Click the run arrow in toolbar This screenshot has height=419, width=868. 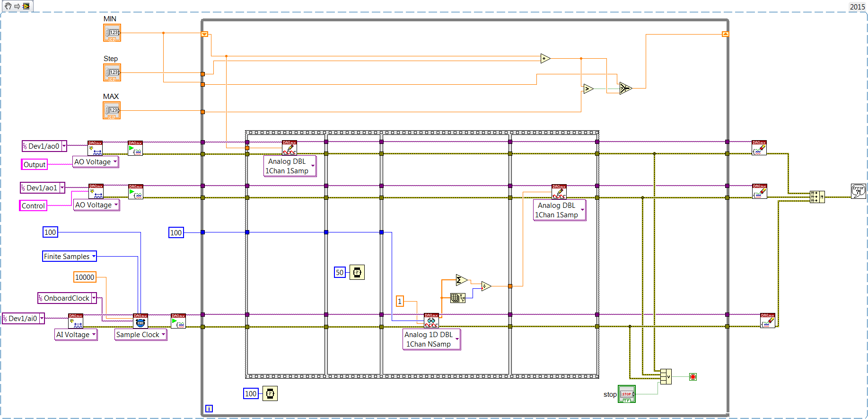pos(17,6)
